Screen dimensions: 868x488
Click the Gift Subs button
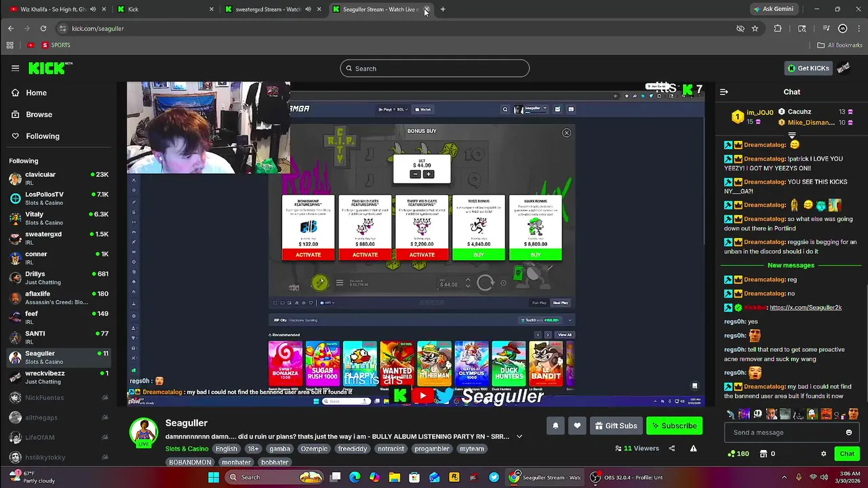pos(616,426)
